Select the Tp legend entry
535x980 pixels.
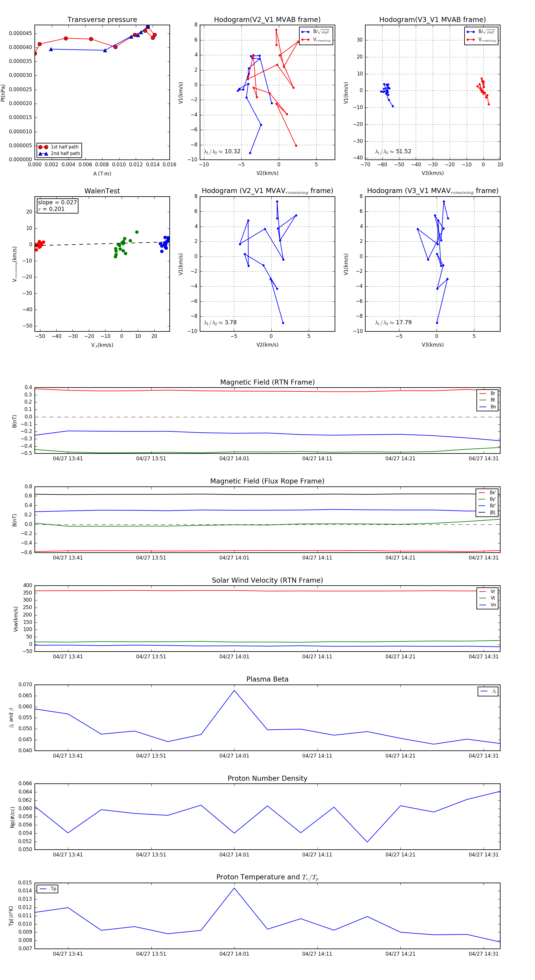pyautogui.click(x=48, y=889)
